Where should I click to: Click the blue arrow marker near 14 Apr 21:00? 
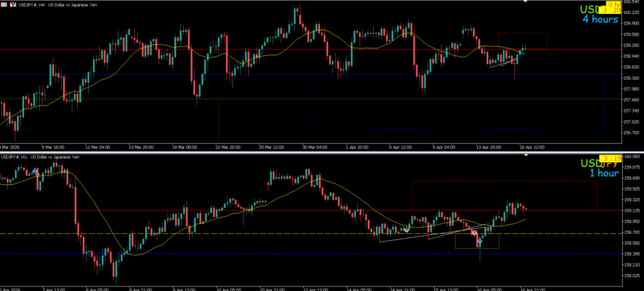(407, 229)
